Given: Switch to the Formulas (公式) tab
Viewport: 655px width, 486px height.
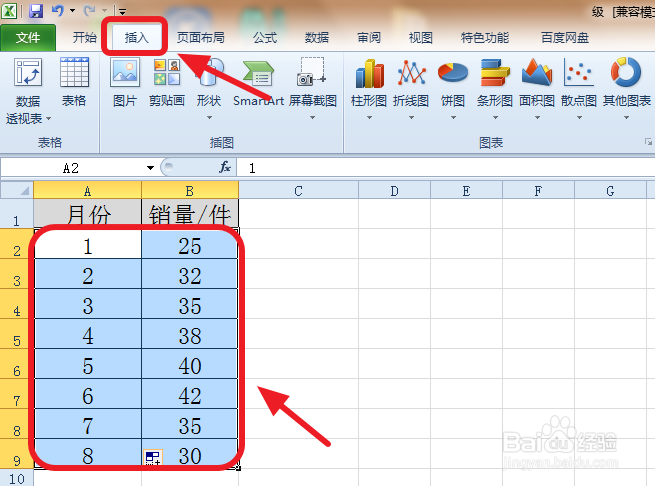Looking at the screenshot, I should (x=265, y=38).
